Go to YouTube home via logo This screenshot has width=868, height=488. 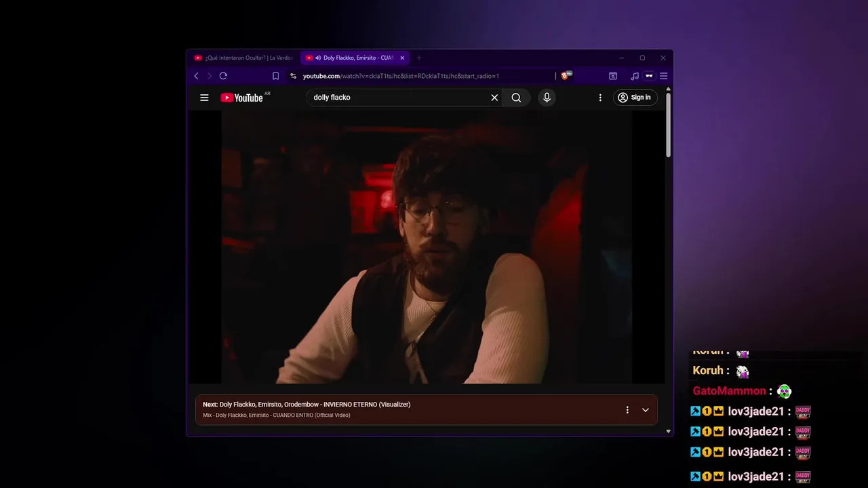(x=242, y=98)
